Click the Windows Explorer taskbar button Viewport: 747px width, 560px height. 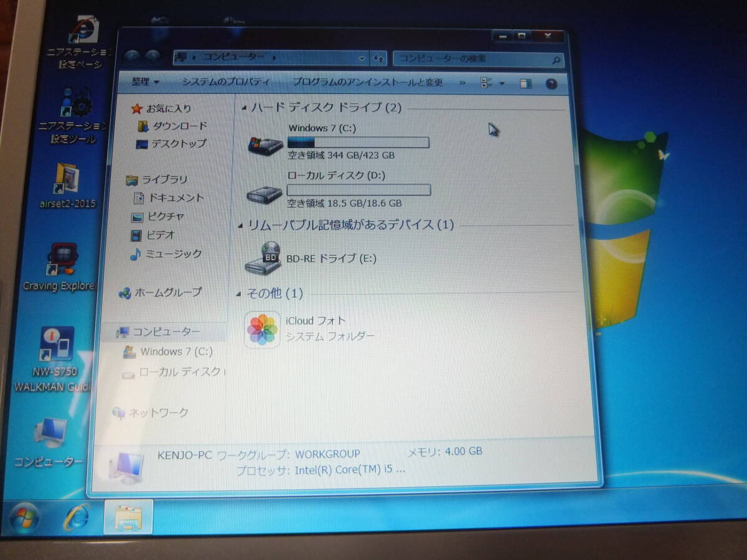(127, 516)
